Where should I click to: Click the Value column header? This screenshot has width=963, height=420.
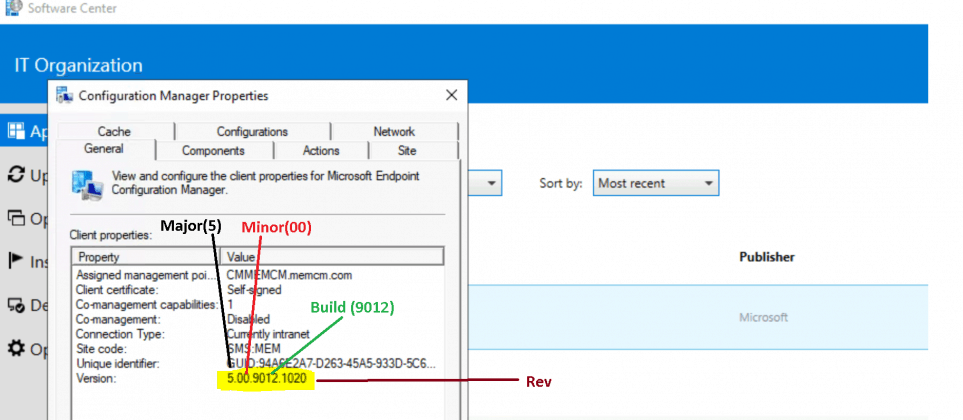pos(332,257)
